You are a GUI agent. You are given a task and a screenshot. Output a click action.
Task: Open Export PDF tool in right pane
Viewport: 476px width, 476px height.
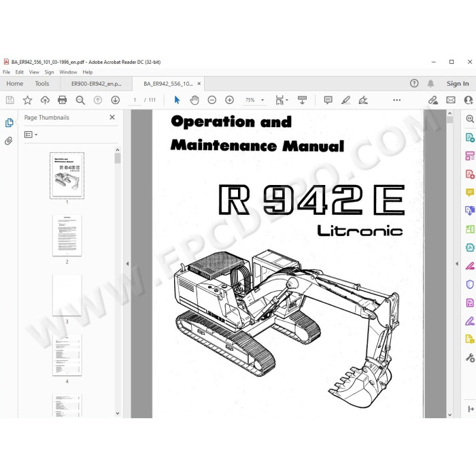pos(470,137)
